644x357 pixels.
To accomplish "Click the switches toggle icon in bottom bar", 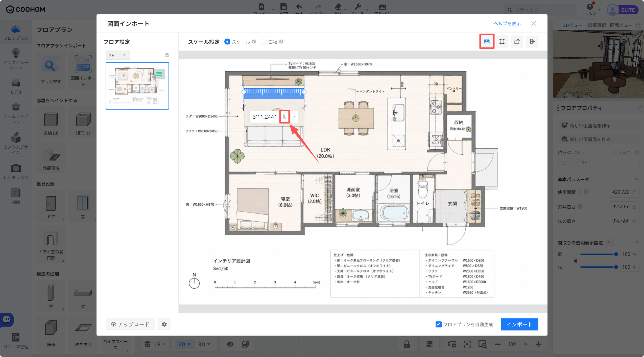I will [429, 344].
